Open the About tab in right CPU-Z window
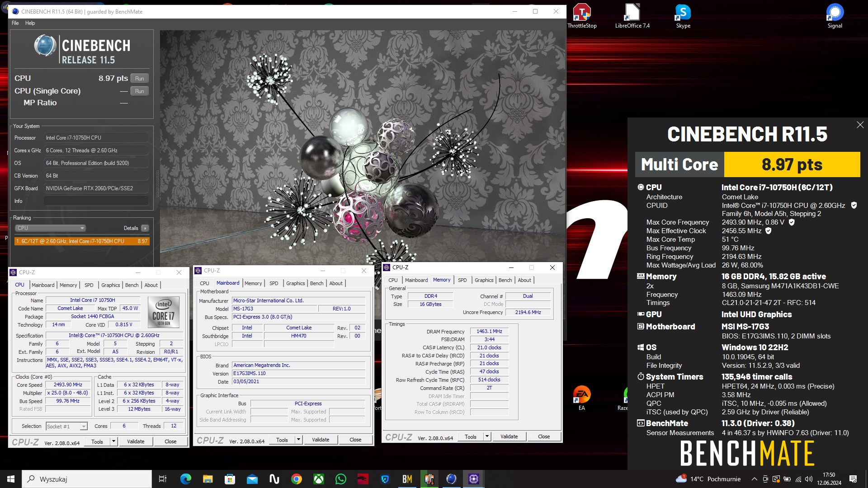The width and height of the screenshot is (868, 488). point(524,280)
